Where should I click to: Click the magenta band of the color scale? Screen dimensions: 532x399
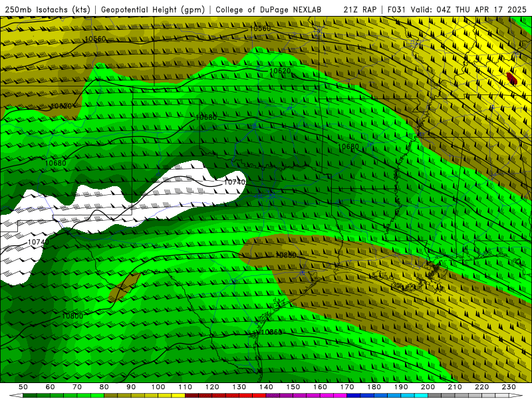[307, 396]
